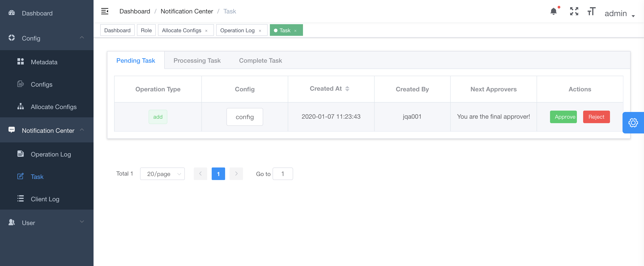
Task: Reject the pending config task
Action: pos(596,117)
